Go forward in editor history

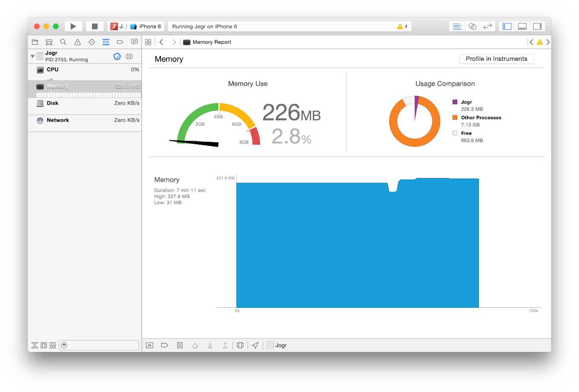tap(174, 42)
